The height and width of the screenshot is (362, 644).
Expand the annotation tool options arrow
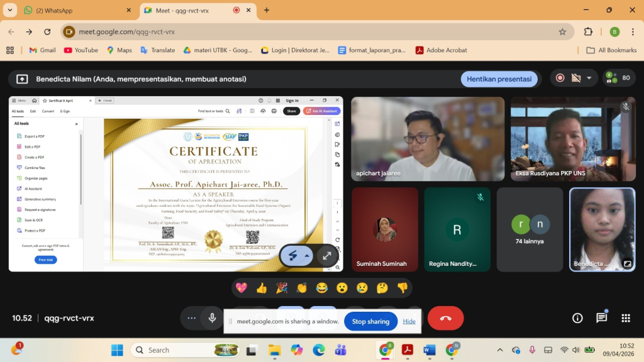click(x=307, y=256)
